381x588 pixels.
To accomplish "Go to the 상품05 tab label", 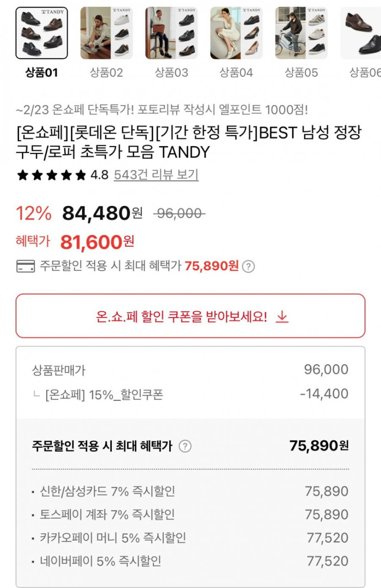I will 301,73.
